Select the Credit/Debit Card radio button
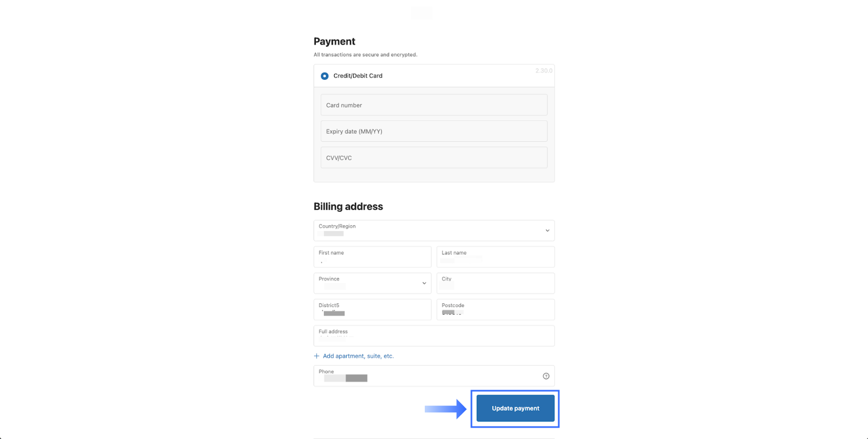Screen dimensions: 868x439 [324, 76]
